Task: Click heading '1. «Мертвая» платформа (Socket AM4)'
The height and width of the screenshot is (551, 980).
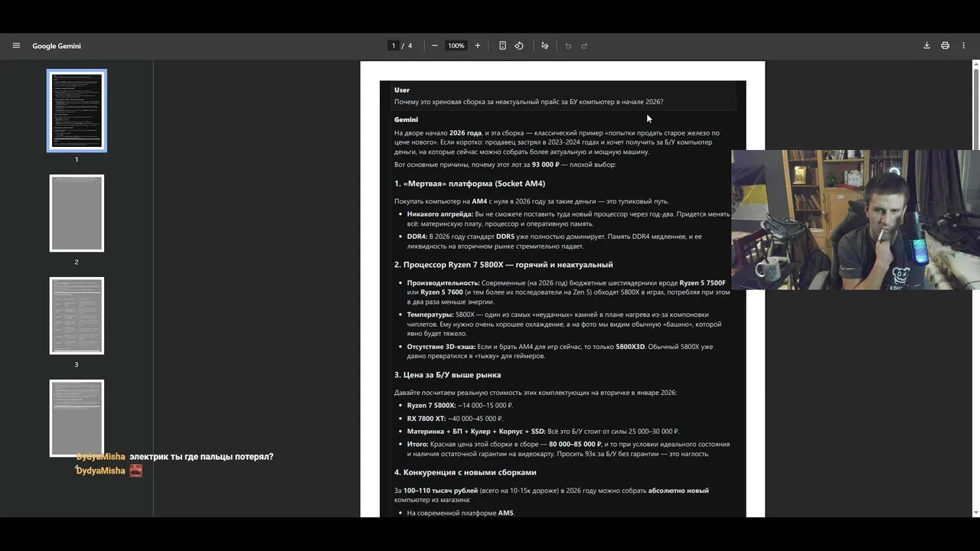Action: click(x=469, y=184)
